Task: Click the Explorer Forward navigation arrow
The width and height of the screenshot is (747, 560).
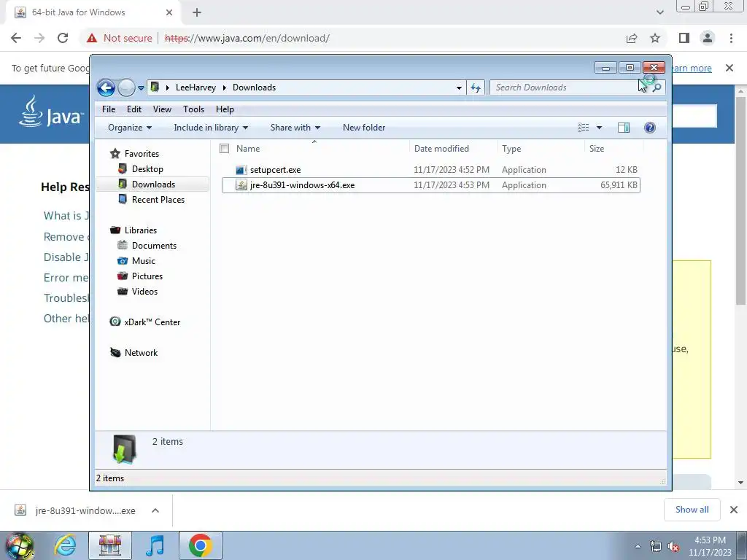Action: click(x=126, y=87)
